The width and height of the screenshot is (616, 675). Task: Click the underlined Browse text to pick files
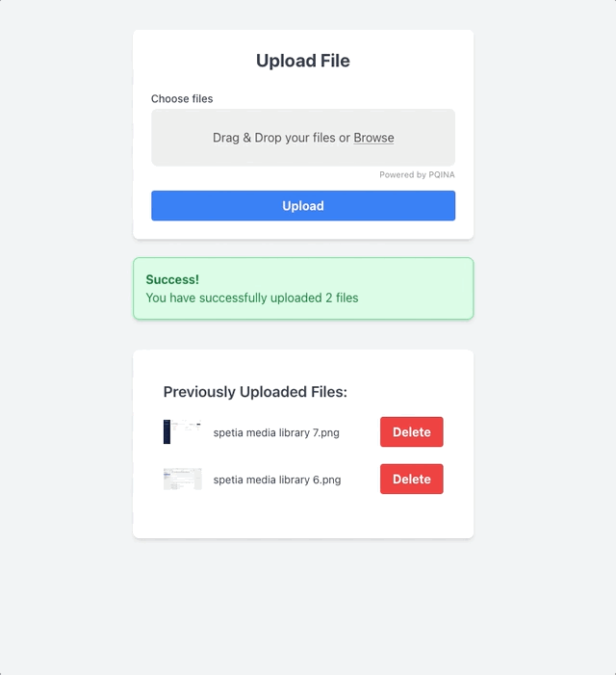(x=373, y=138)
